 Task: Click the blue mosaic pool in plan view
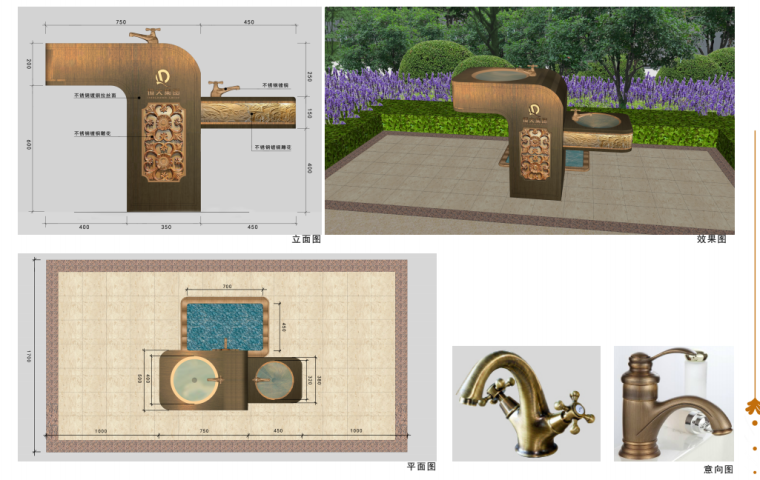pyautogui.click(x=225, y=323)
